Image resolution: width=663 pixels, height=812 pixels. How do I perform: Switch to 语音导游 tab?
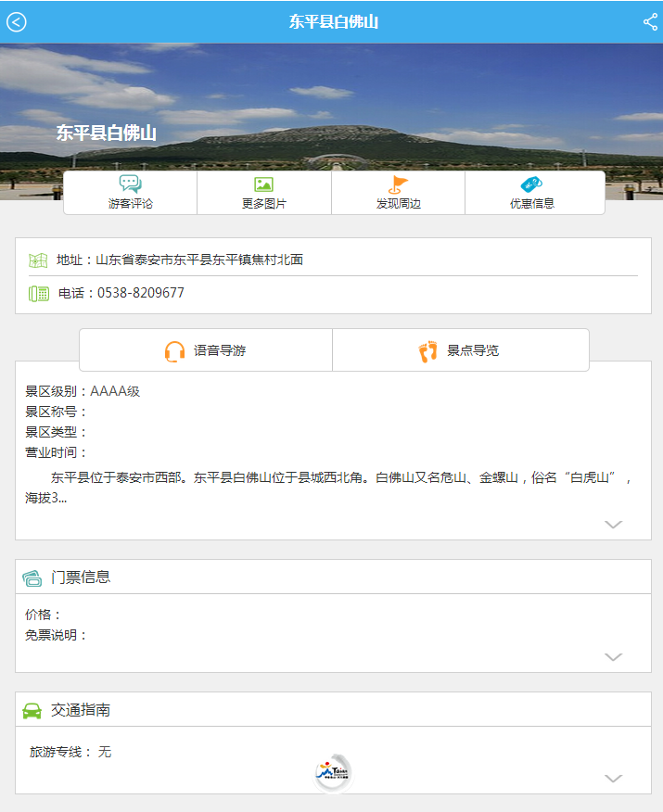point(219,350)
